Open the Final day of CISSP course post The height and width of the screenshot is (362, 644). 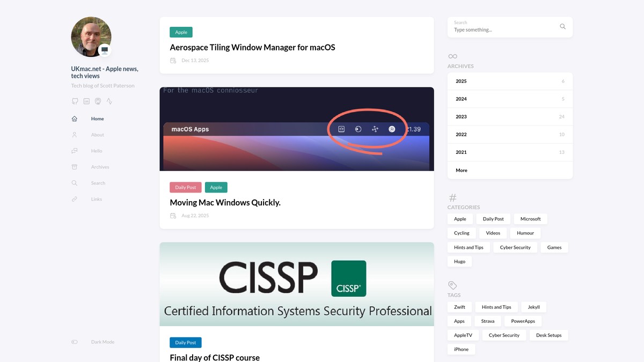215,357
